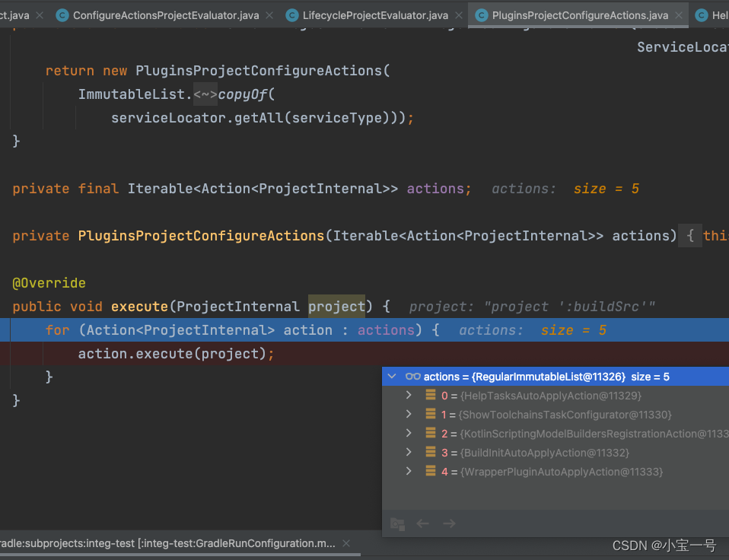Click the folded diamond operator before copyOf

pyautogui.click(x=205, y=94)
